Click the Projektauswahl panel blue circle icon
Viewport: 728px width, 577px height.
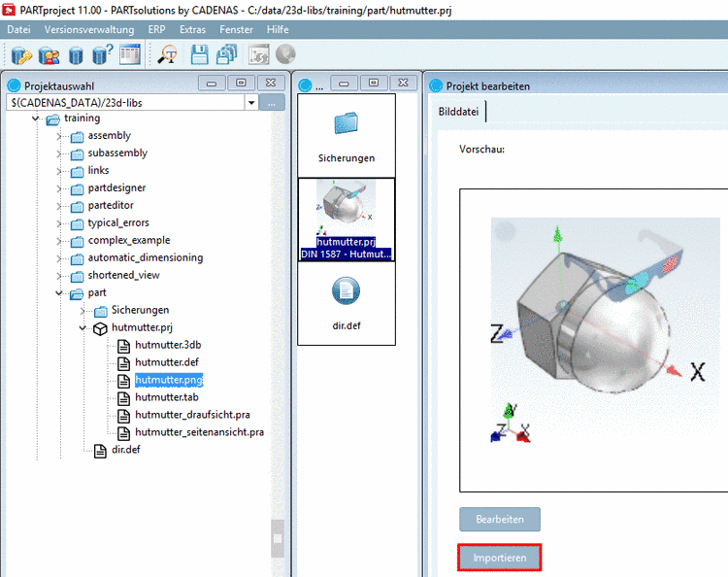[15, 85]
